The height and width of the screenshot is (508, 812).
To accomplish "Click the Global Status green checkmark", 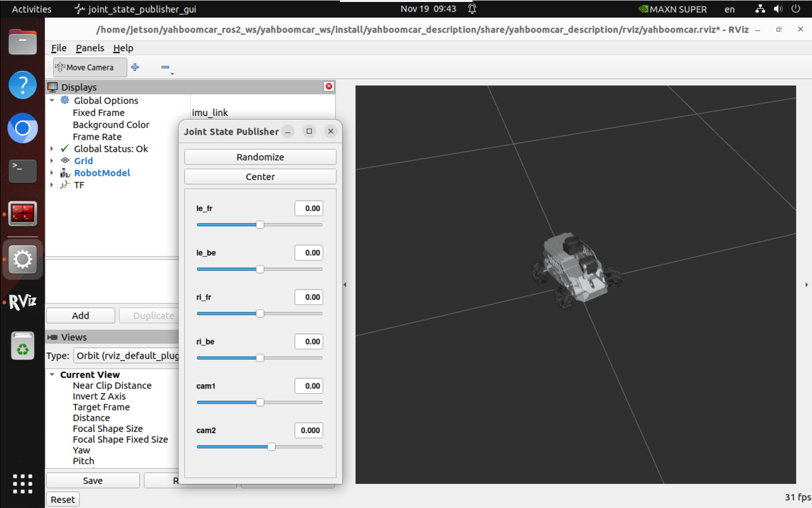I will (65, 148).
